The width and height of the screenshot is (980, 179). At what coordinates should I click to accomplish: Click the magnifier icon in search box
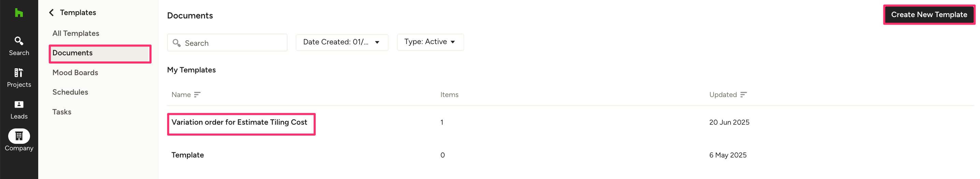coord(176,43)
